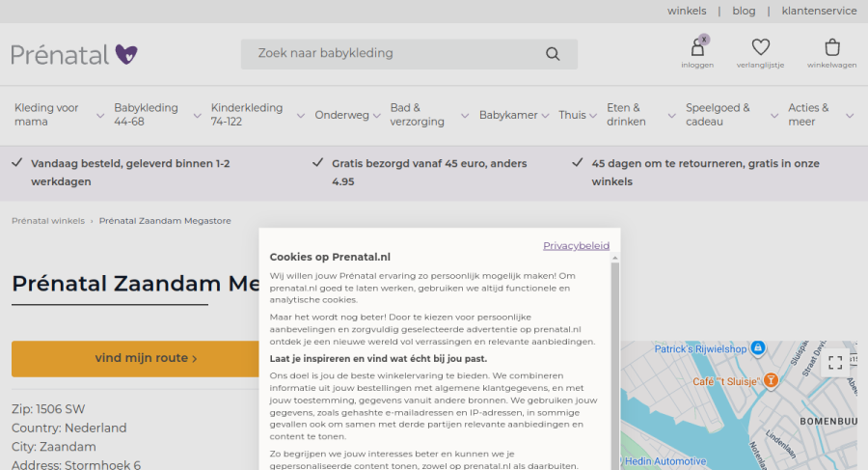The width and height of the screenshot is (868, 470).
Task: Open klantenservice link
Action: click(x=819, y=11)
